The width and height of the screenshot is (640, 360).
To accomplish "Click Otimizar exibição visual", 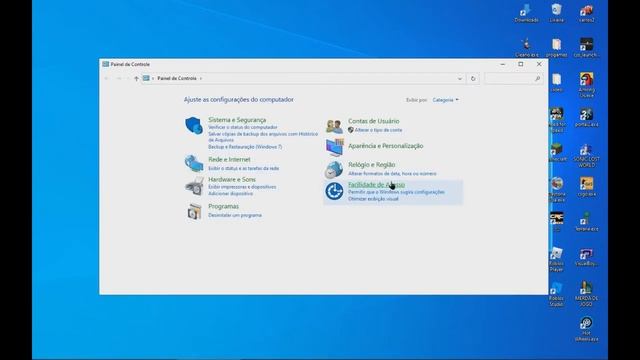I will (x=373, y=199).
